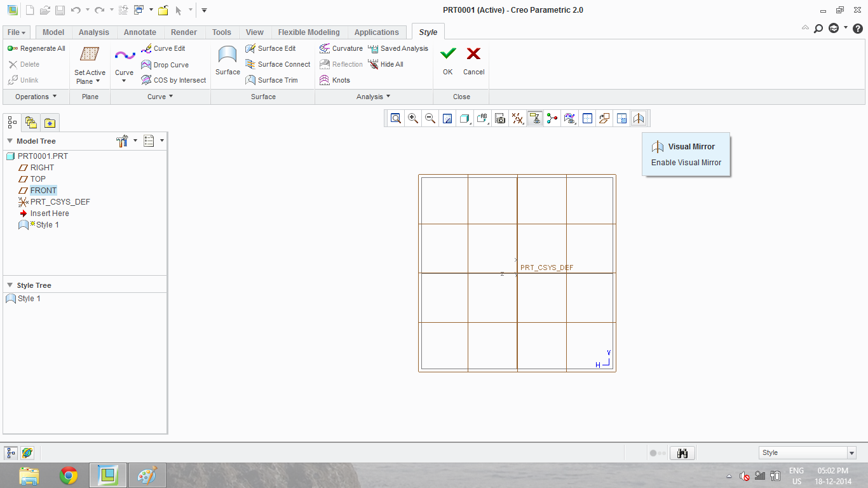Open Knots analysis tool

(334, 80)
